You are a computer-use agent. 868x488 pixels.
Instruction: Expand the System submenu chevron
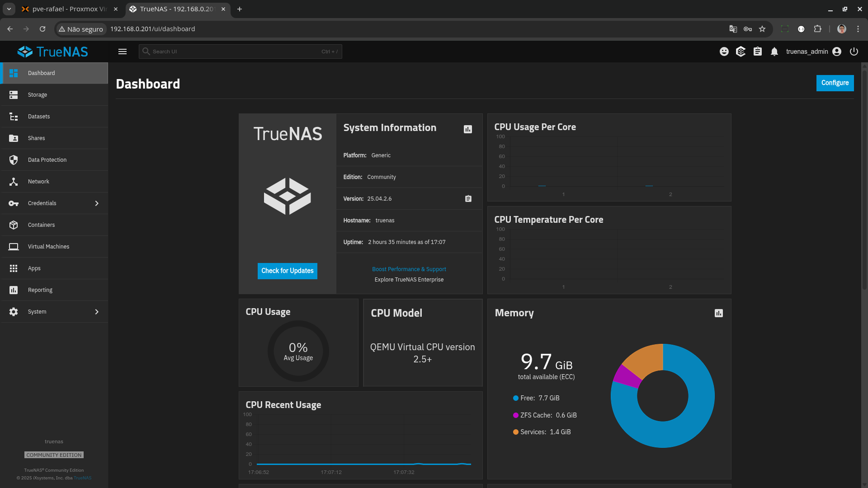(x=97, y=312)
